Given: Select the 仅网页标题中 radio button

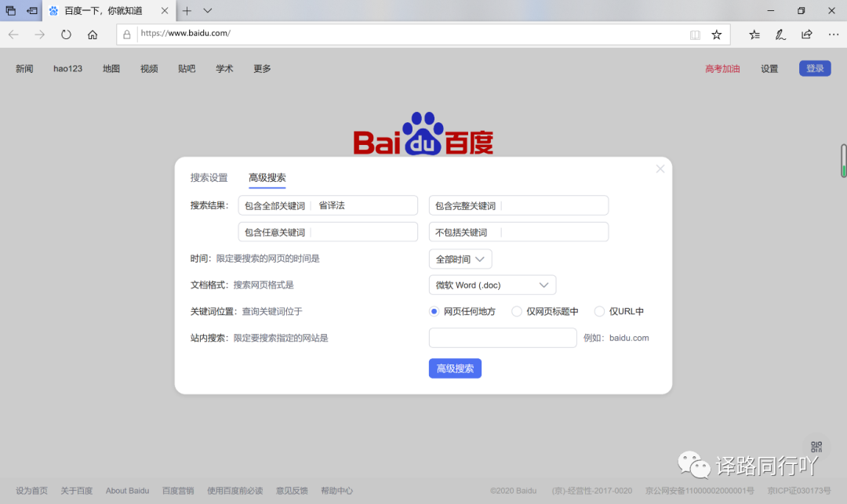Looking at the screenshot, I should 516,311.
